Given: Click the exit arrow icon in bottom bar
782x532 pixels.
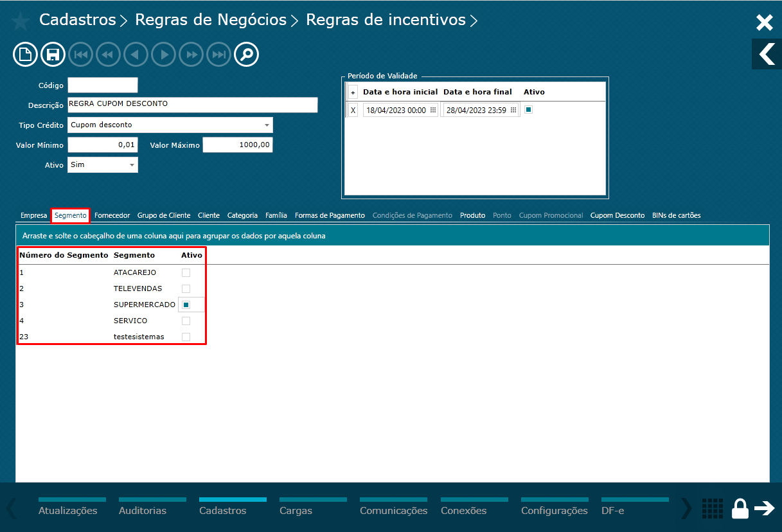Looking at the screenshot, I should click(765, 508).
